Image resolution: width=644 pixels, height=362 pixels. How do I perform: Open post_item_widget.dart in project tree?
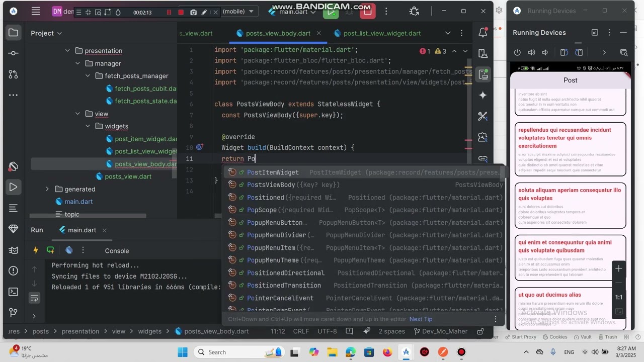[141, 139]
